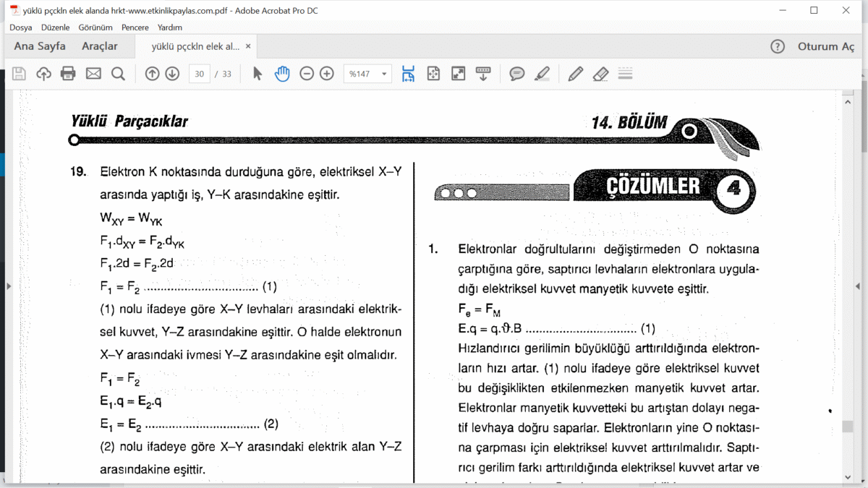Add a comment note bubble icon
The height and width of the screenshot is (488, 868).
517,74
